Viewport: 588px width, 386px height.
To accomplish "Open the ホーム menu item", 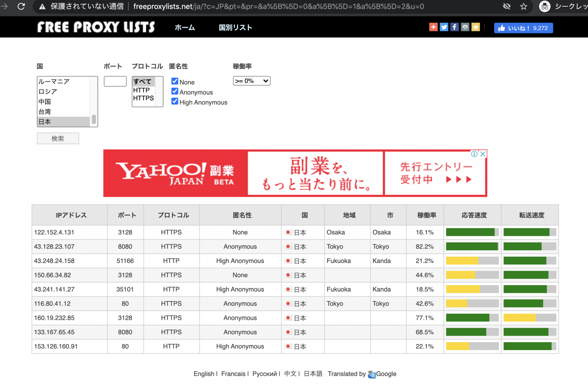I will (x=185, y=28).
